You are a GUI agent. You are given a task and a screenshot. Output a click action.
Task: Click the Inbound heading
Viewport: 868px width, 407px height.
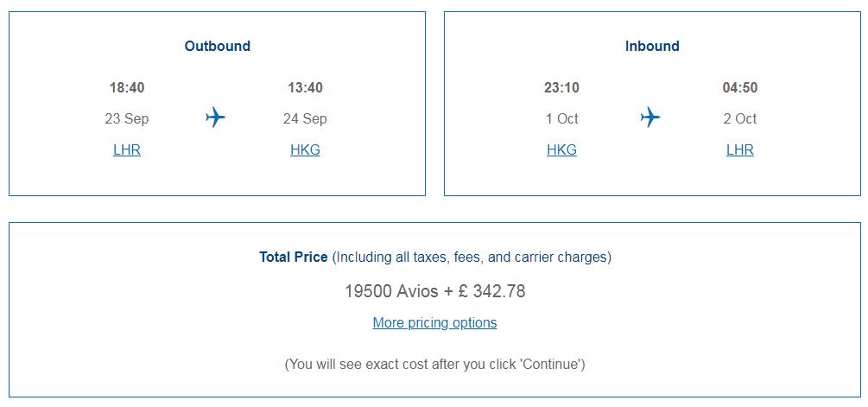click(652, 47)
